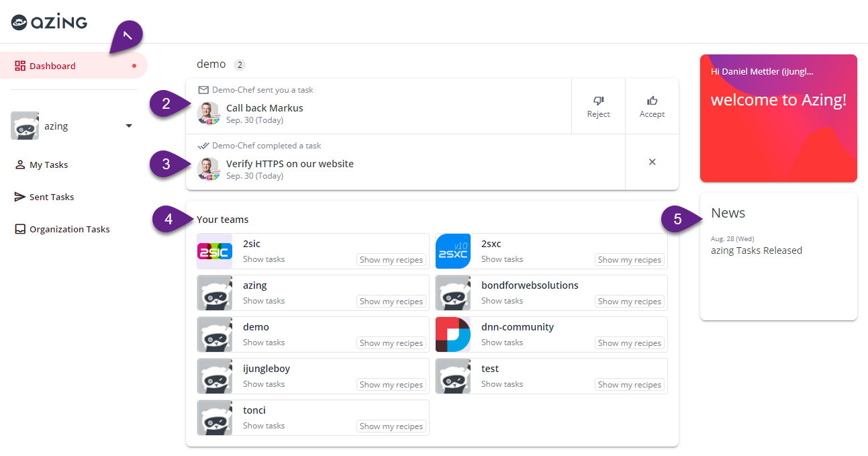This screenshot has width=868, height=456.
Task: Click the thumbs-down Reject icon
Action: tap(598, 101)
